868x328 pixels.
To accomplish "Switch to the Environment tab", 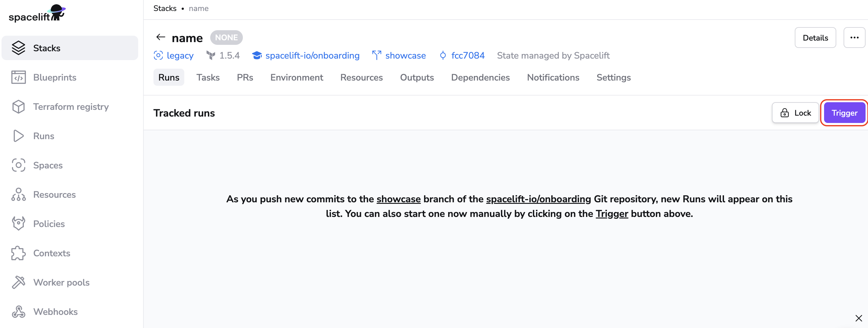I will (x=297, y=77).
